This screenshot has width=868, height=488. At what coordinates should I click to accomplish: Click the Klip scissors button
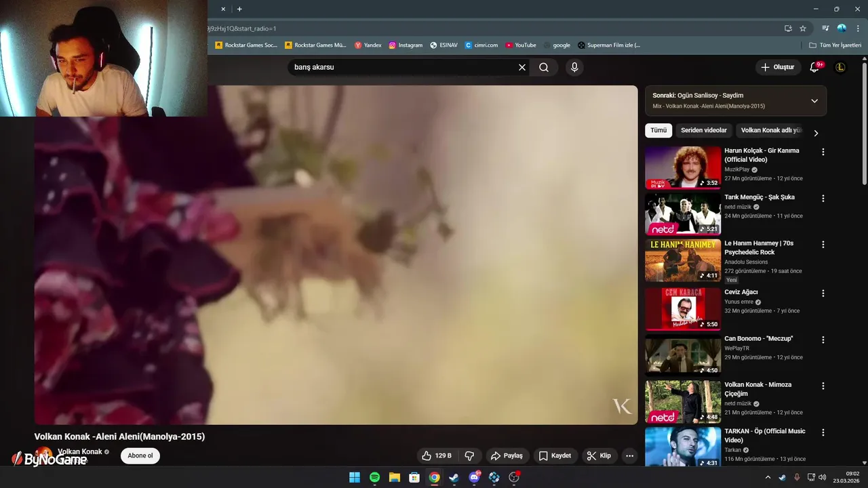tap(599, 455)
